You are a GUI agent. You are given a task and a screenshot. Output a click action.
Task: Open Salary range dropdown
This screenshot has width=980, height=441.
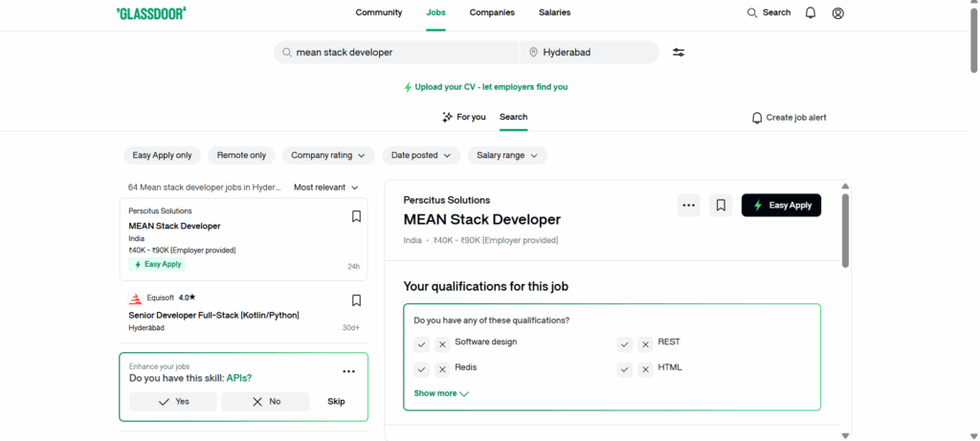coord(507,156)
